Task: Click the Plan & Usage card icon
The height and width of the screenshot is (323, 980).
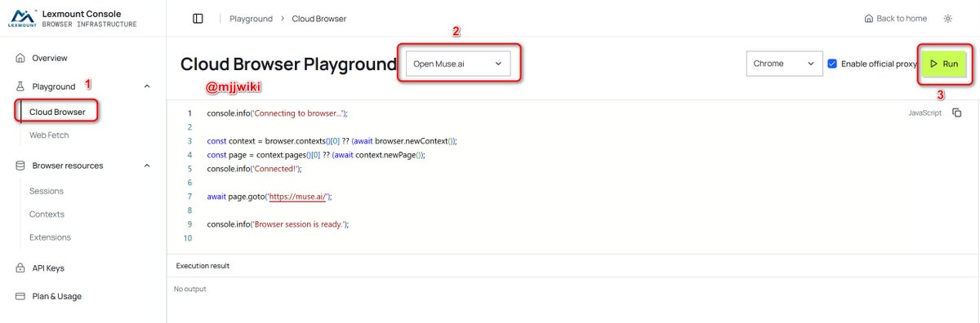Action: click(x=20, y=296)
